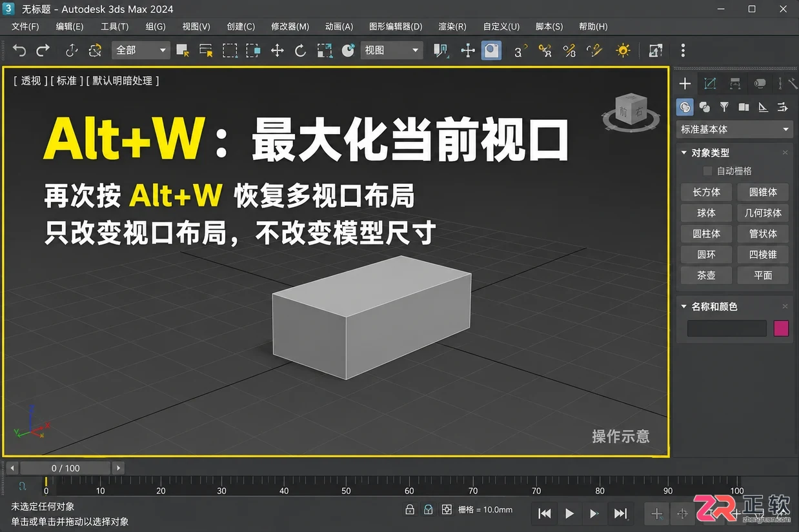The width and height of the screenshot is (799, 532).
Task: Switch to the Create panel plus tab
Action: 685,83
